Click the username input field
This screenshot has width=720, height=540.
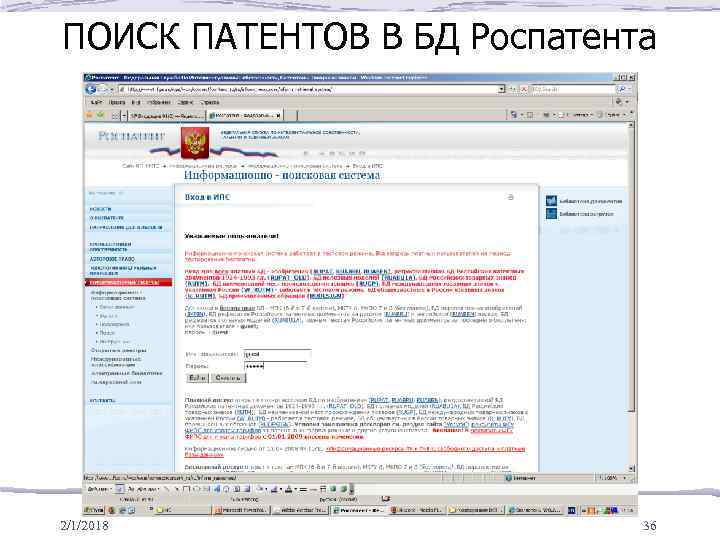pos(277,354)
